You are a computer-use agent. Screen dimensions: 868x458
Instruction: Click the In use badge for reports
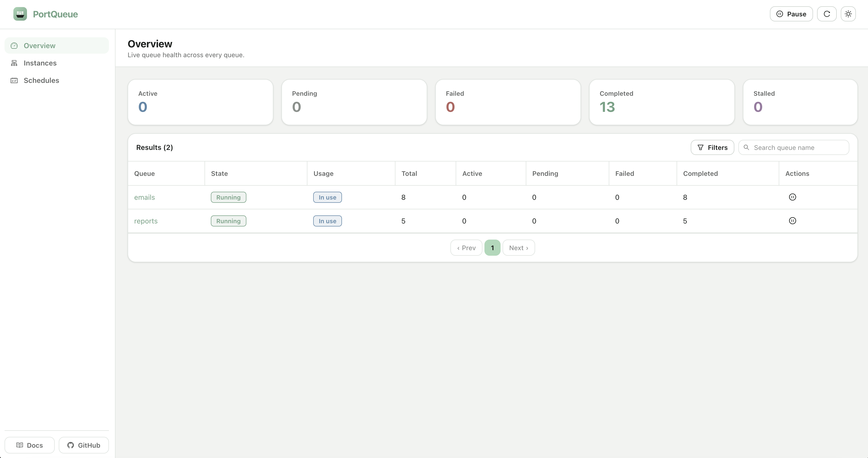[328, 221]
